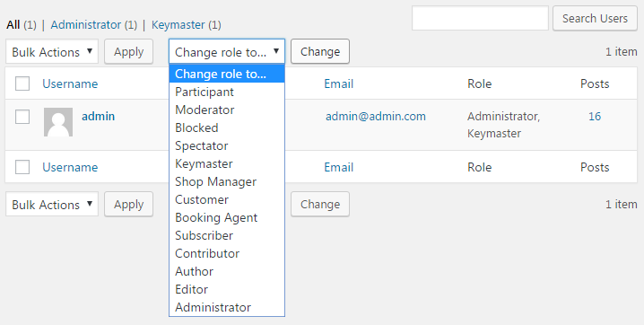Sort by Email in header row
Viewport: 644px width, 325px height.
point(338,83)
